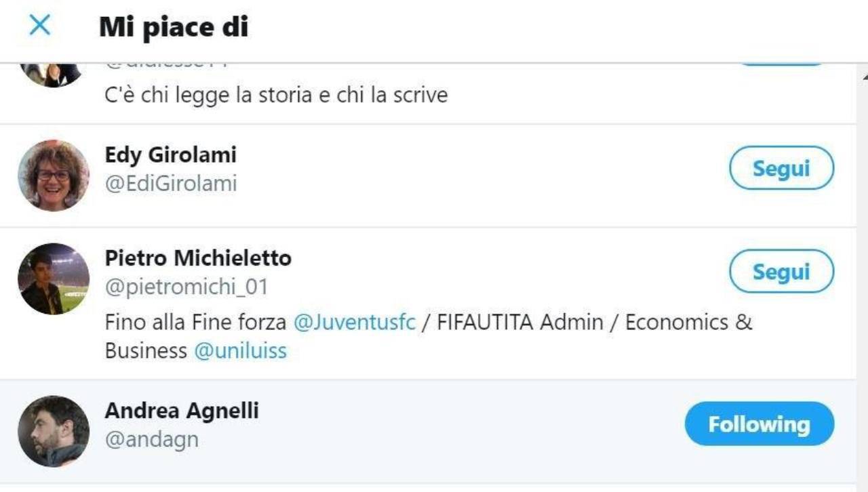Open the @Juventusfc mention link
The image size is (868, 492).
click(x=354, y=322)
